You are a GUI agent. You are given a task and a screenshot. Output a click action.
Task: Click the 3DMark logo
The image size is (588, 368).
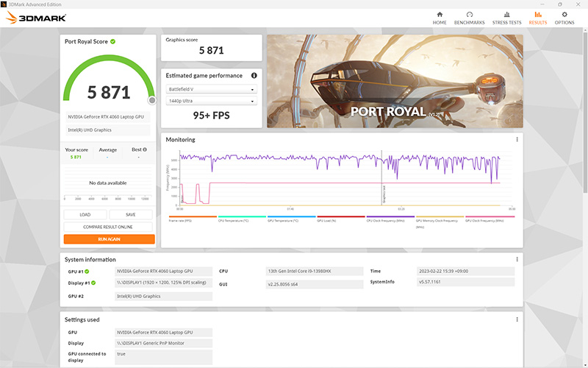[x=35, y=18]
